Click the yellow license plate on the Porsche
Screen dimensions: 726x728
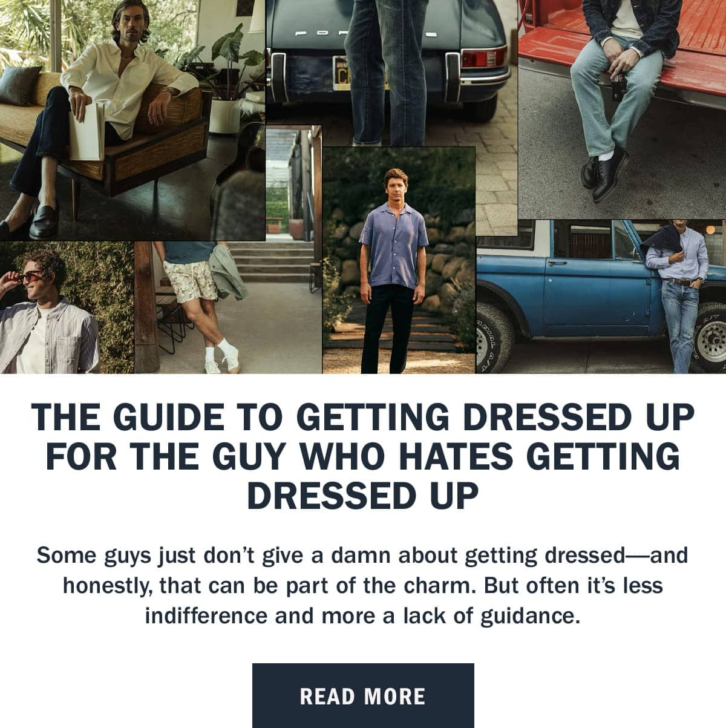tap(342, 73)
